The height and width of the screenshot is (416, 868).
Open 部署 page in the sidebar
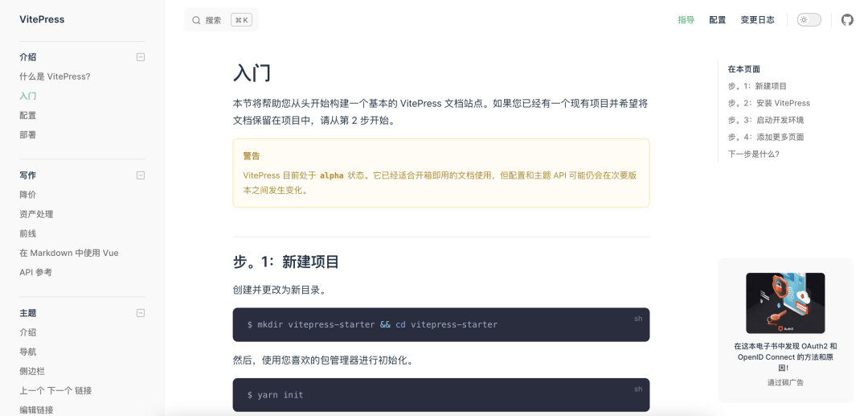27,134
